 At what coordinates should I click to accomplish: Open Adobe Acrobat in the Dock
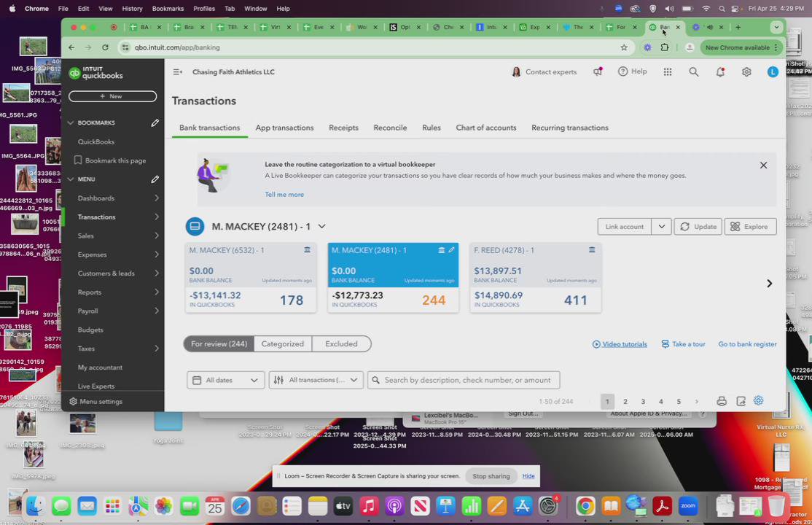tap(662, 506)
